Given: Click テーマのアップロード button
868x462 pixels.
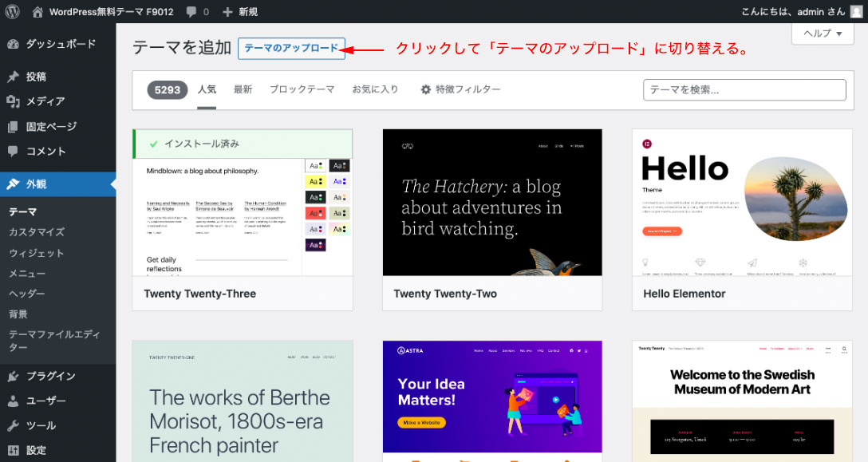Looking at the screenshot, I should click(x=291, y=48).
